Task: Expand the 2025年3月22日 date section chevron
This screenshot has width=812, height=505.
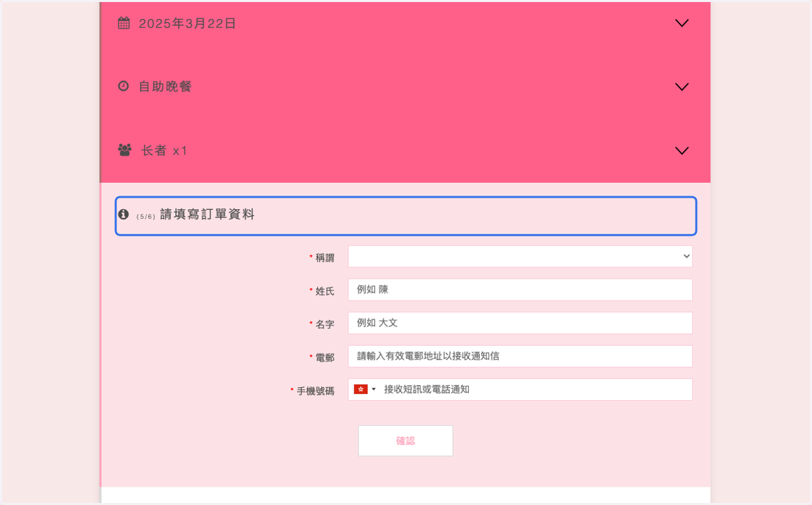Action: click(x=682, y=23)
